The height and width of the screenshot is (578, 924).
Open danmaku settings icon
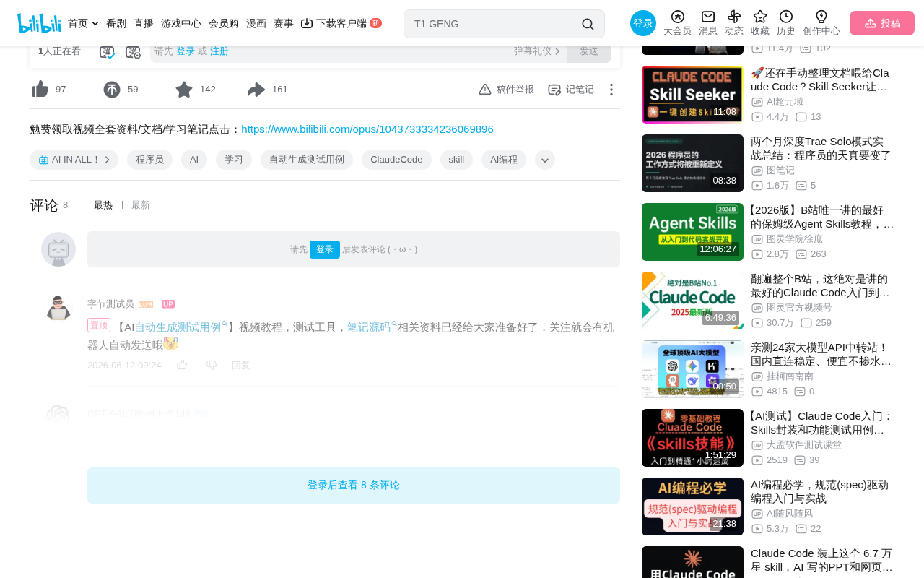click(134, 52)
